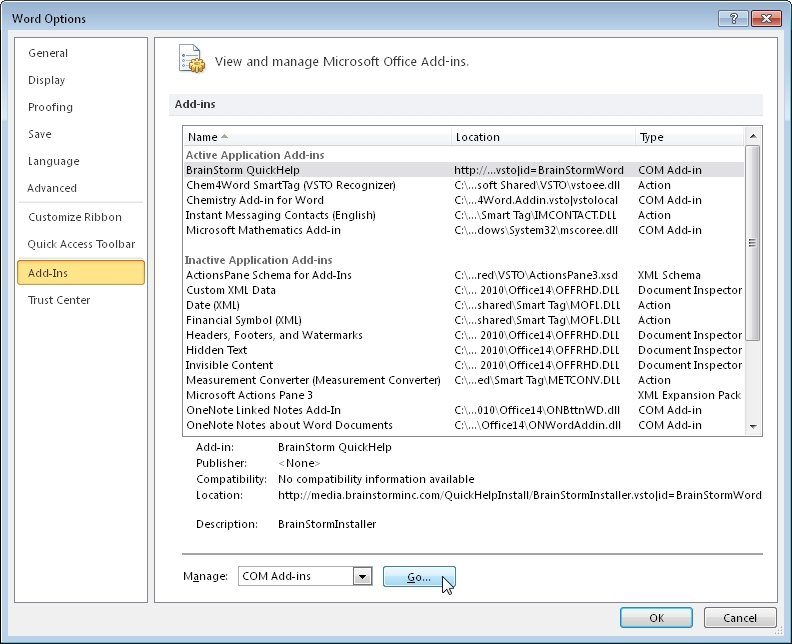Viewport: 792px width, 644px height.
Task: Select the Date (XML) add-in row
Action: pyautogui.click(x=464, y=305)
